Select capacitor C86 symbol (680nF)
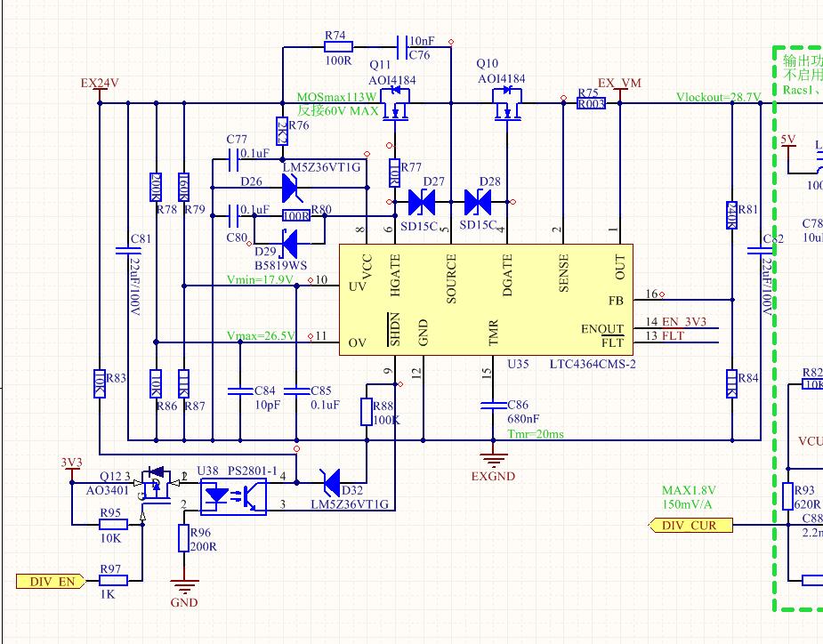The width and height of the screenshot is (823, 644). [x=493, y=406]
